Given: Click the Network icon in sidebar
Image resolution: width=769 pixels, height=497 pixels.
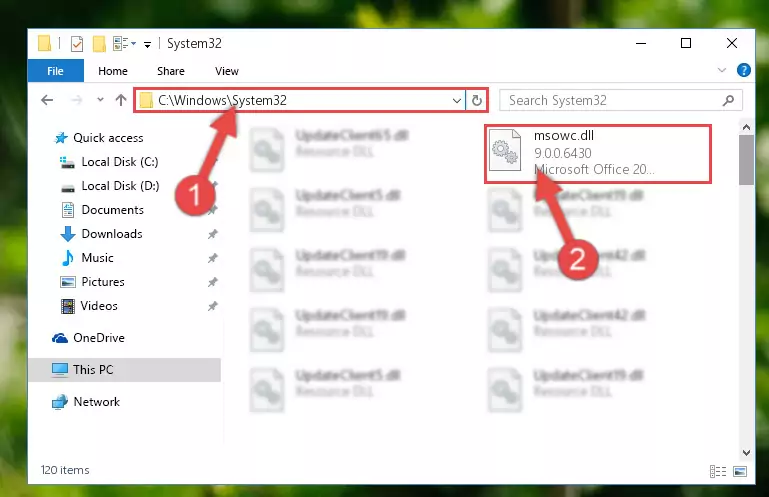Looking at the screenshot, I should pyautogui.click(x=60, y=402).
